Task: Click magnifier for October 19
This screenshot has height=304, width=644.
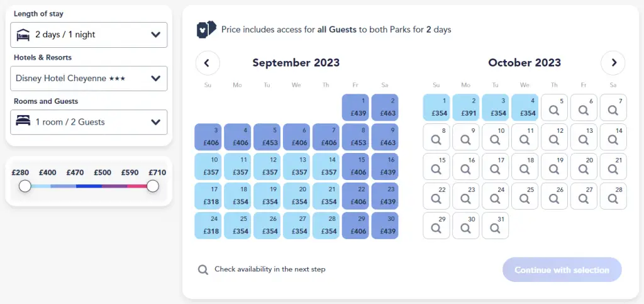Action: click(x=554, y=170)
